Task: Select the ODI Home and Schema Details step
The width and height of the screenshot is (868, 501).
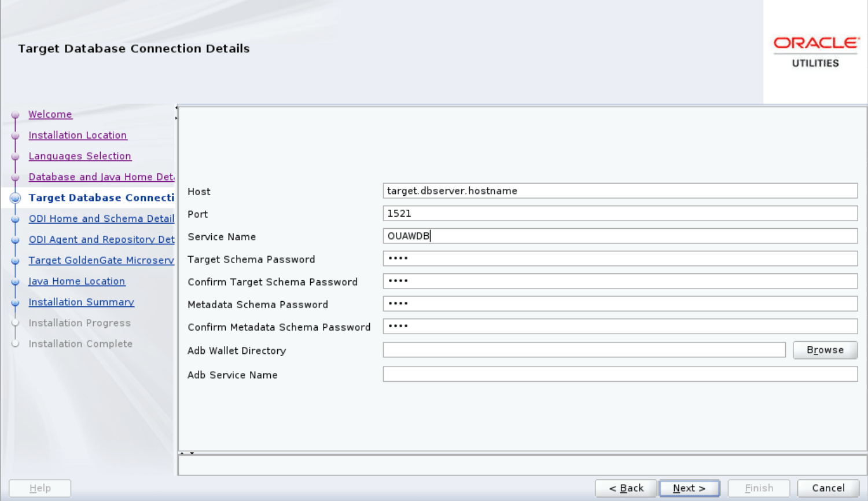Action: tap(101, 218)
